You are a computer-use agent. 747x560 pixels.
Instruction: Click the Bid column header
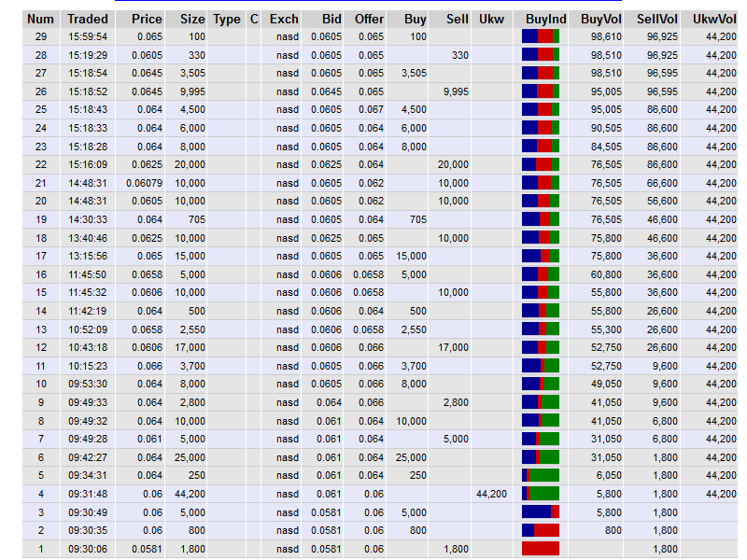[331, 19]
